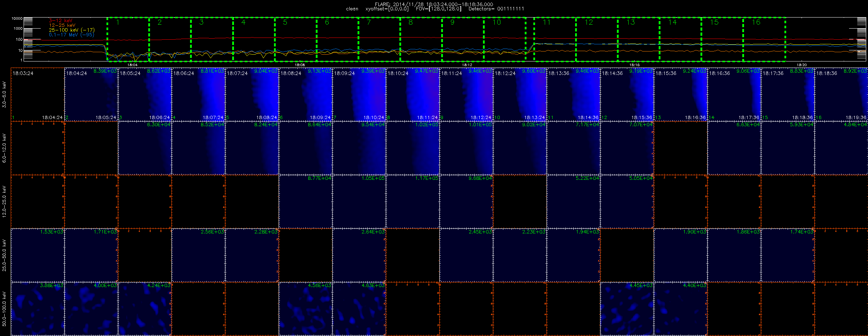This screenshot has height=336, width=868.
Task: Click the 12.0-25.0 keV row label
Action: [4, 202]
